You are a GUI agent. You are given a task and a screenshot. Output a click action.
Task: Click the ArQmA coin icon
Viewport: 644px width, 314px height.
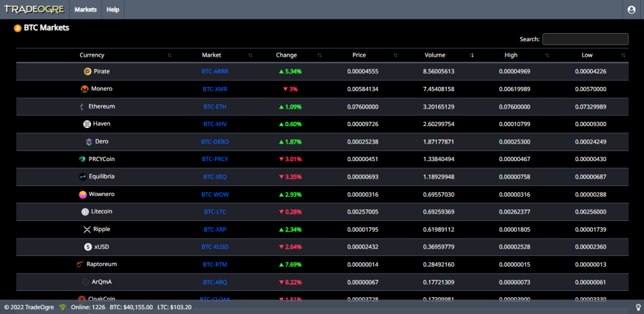pos(85,282)
